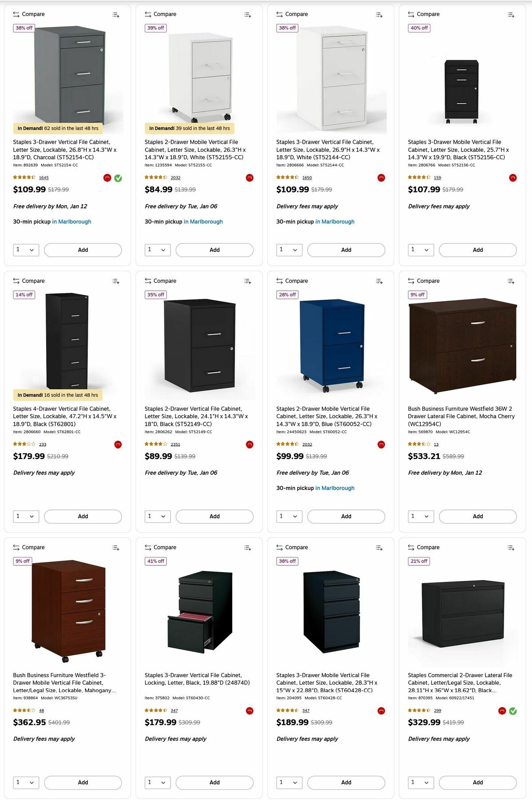Viewport: 532px width, 800px height.
Task: Add the charcoal 3-drawer cabinet to cart
Action: tap(83, 250)
